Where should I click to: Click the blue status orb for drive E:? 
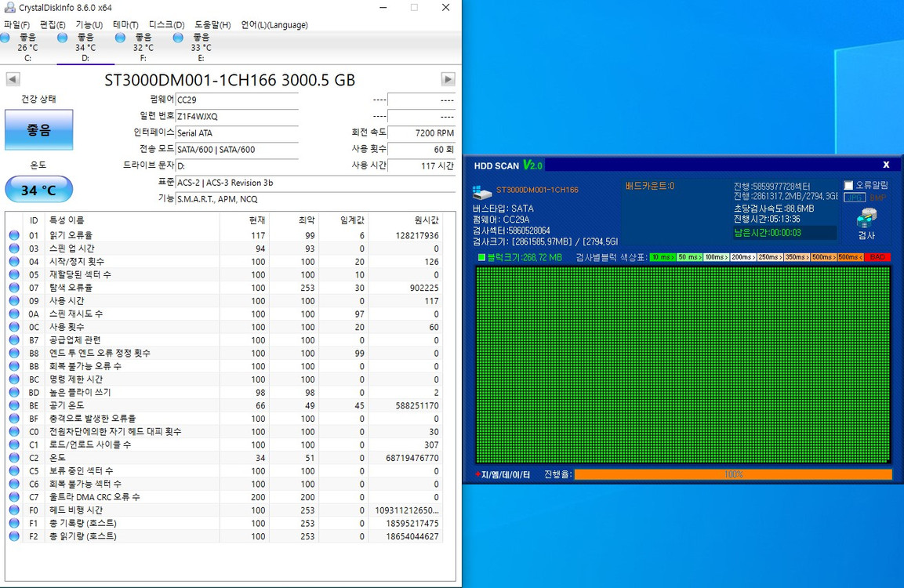(x=178, y=38)
